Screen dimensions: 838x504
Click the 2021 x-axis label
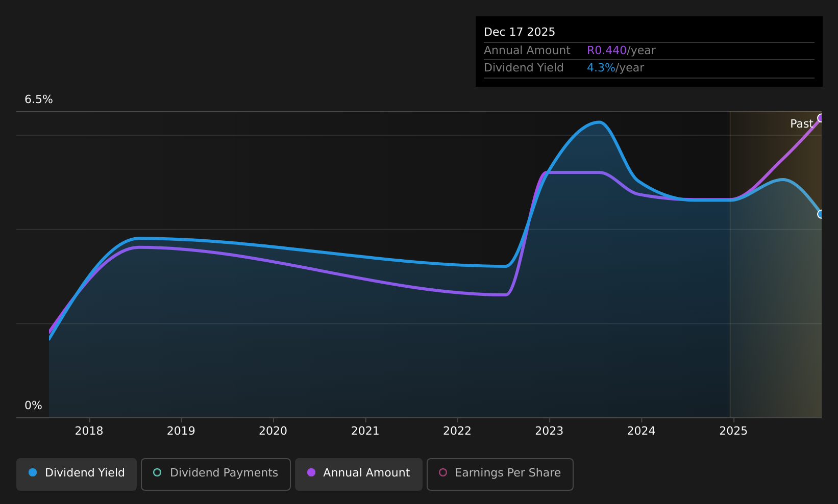(x=365, y=431)
